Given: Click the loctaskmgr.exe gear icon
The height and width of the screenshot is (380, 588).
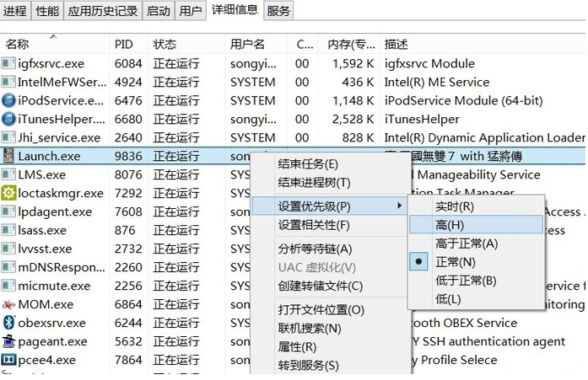Looking at the screenshot, I should pos(8,193).
